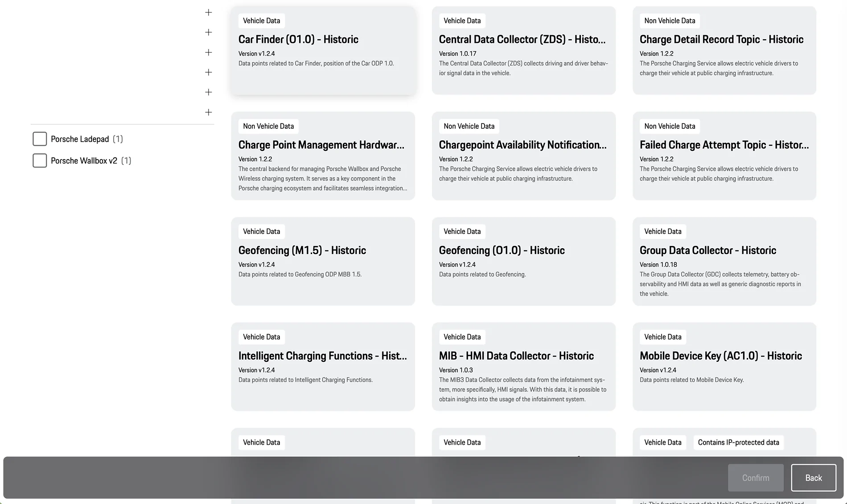Click Vehicle Data tag on Mobile Device Key card
The height and width of the screenshot is (504, 847).
(x=663, y=337)
